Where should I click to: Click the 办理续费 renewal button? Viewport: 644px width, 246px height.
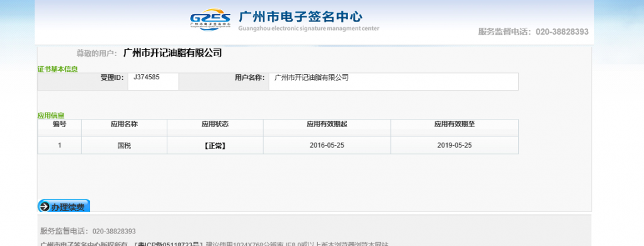(x=64, y=206)
